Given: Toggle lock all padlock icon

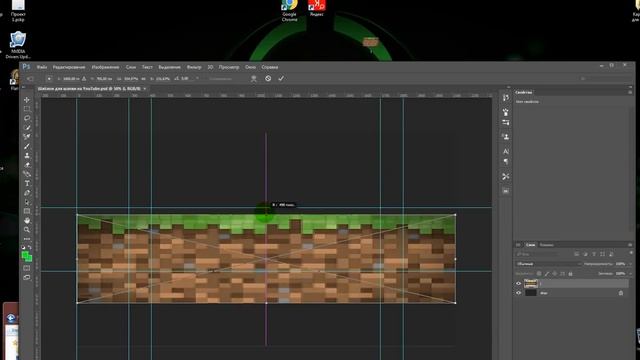Looking at the screenshot, I should point(570,273).
